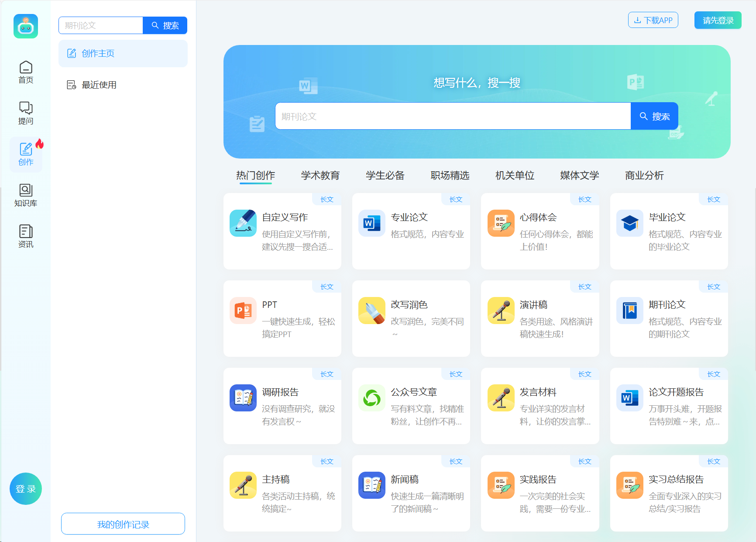
Task: Open the 演讲稿 microphone icon
Action: (501, 311)
